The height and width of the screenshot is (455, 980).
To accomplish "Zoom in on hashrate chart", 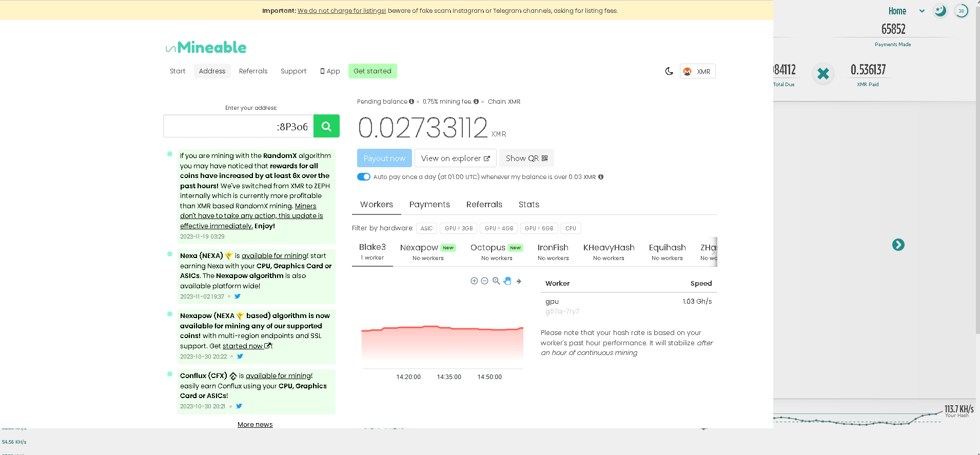I will point(474,281).
